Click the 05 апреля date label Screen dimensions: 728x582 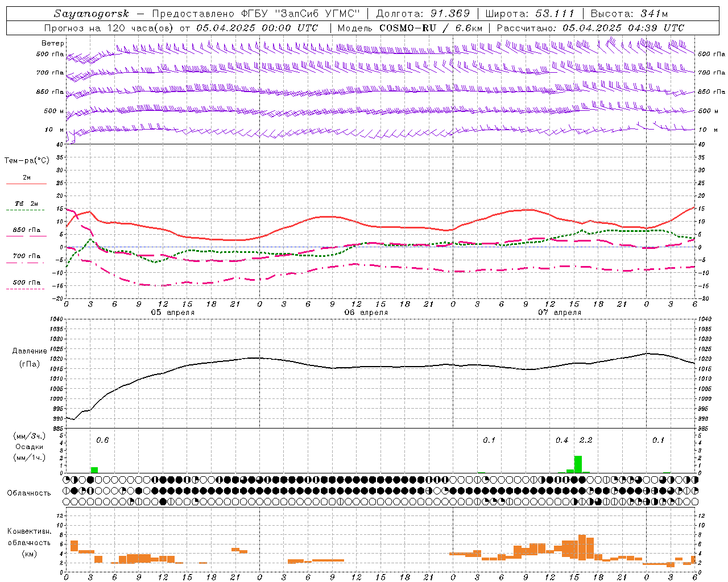click(172, 313)
